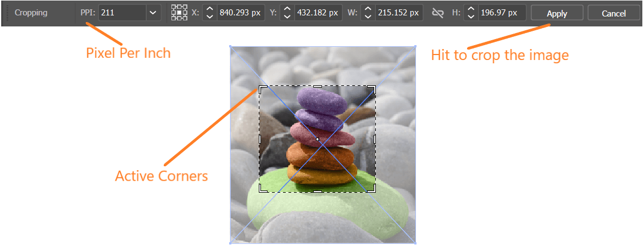Cancel the cropping operation
Viewport: 644px width, 245px height.
tap(614, 13)
